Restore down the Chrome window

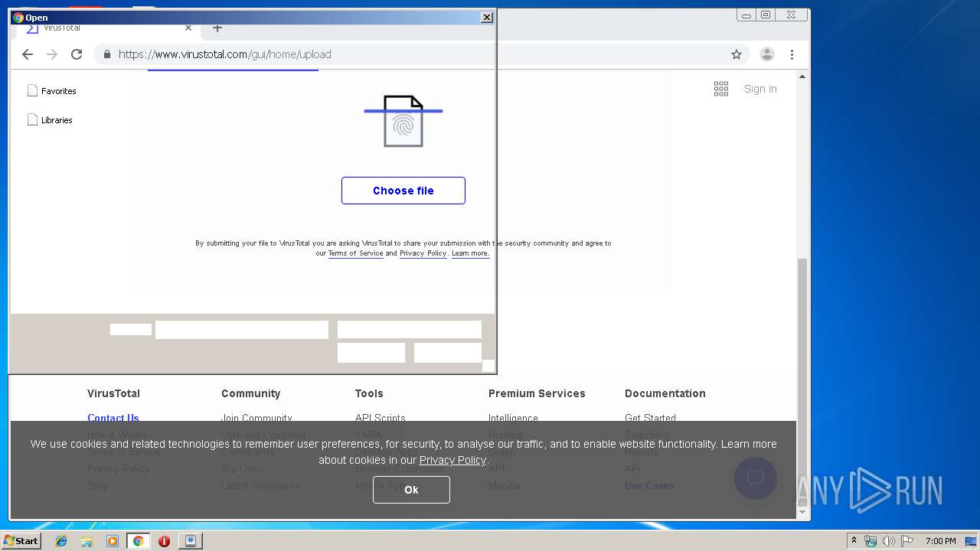point(765,15)
